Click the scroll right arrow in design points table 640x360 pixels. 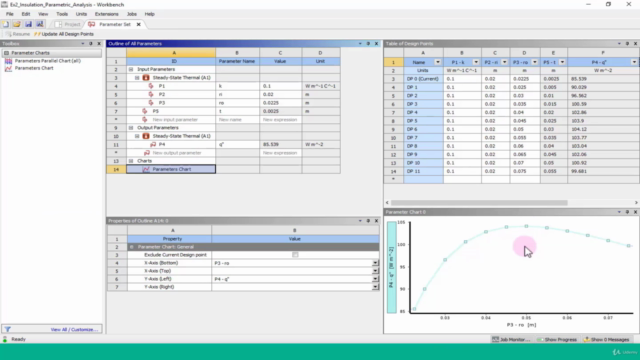click(x=636, y=203)
